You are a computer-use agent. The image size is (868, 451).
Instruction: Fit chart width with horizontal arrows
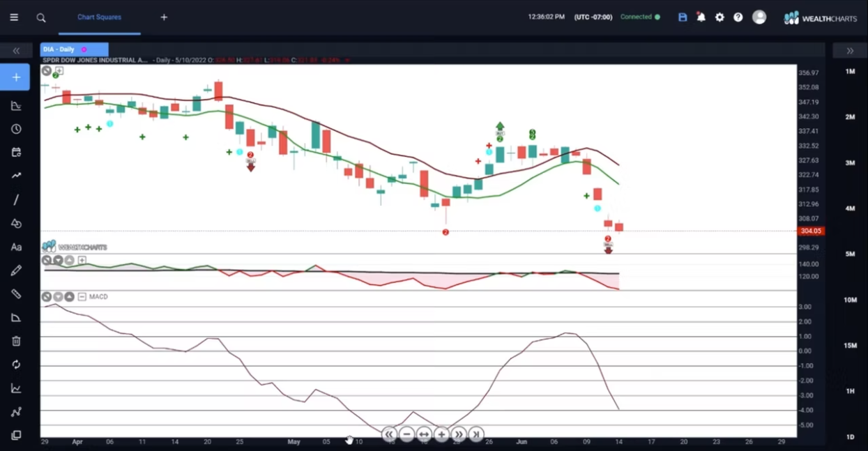tap(424, 434)
